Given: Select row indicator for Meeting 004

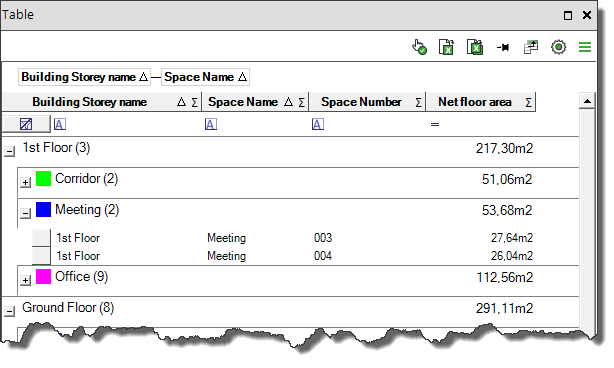Looking at the screenshot, I should point(41,256).
